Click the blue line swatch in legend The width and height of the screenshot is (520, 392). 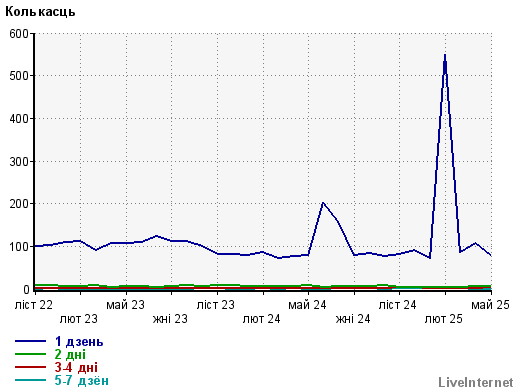click(30, 341)
